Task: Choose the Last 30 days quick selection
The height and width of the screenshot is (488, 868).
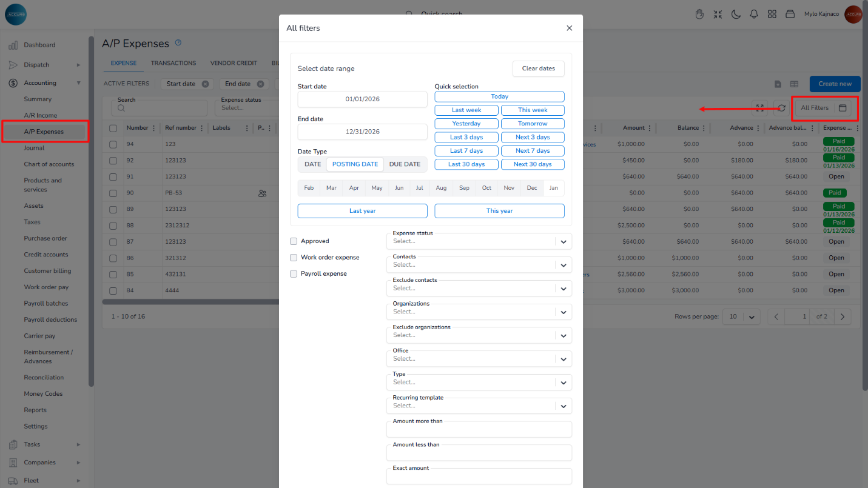Action: click(466, 164)
